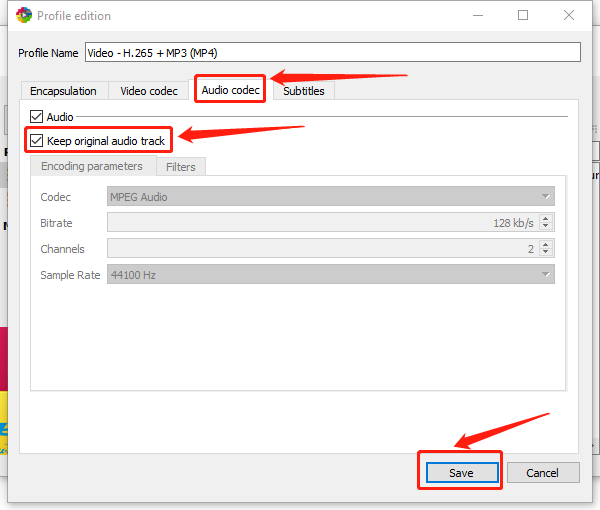This screenshot has width=600, height=510.
Task: Select the Audio codec tab
Action: 230,90
